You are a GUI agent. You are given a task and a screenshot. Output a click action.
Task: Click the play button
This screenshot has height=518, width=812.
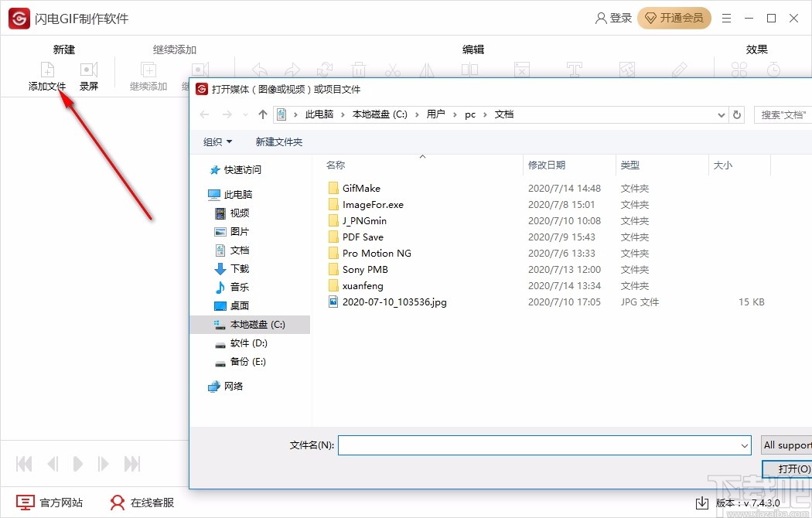(77, 464)
